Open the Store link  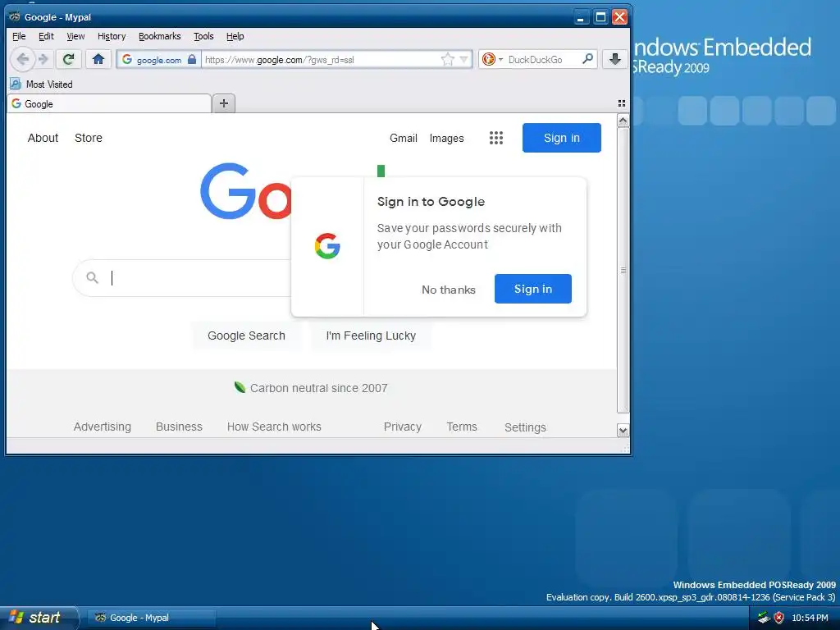89,138
